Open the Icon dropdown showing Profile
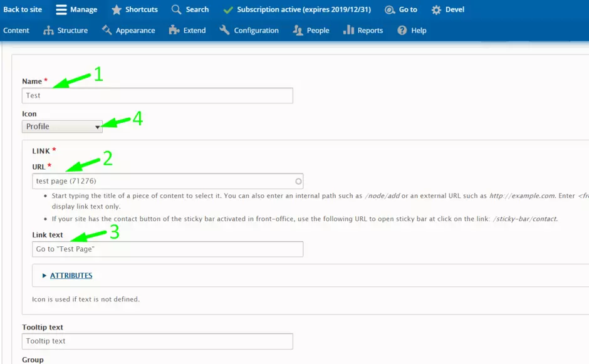Image resolution: width=589 pixels, height=364 pixels. tap(62, 127)
